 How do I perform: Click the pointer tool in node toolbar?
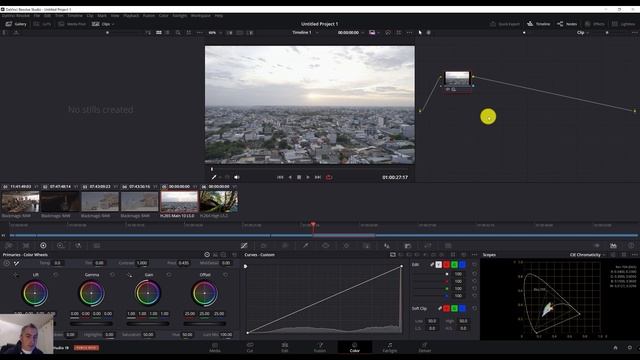coord(420,33)
